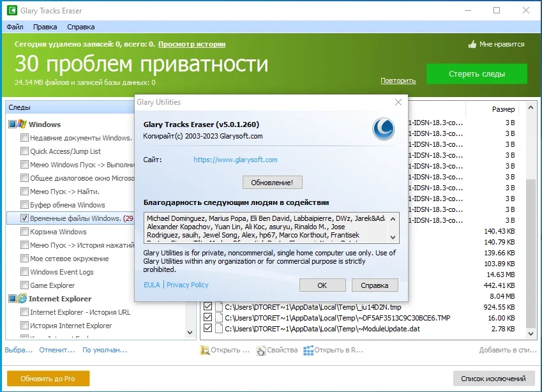This screenshot has width=542, height=392.
Task: Open Список исключений button
Action: [493, 379]
